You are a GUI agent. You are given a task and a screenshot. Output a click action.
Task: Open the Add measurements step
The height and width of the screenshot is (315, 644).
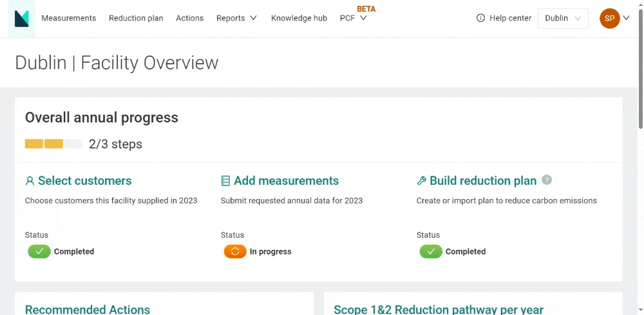[287, 181]
